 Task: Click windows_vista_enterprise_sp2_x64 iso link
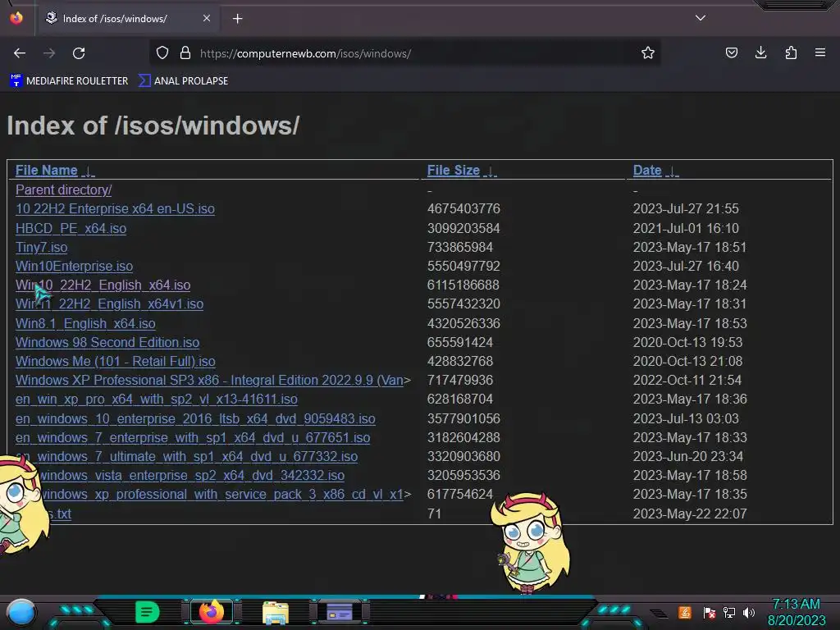[192, 475]
